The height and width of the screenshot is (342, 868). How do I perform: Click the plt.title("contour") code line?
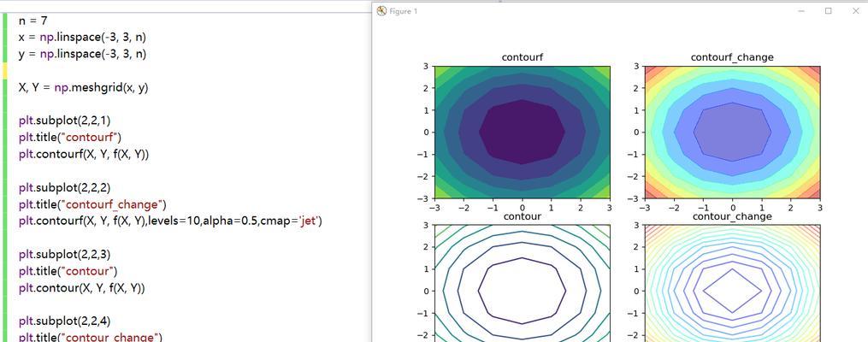[x=68, y=271]
